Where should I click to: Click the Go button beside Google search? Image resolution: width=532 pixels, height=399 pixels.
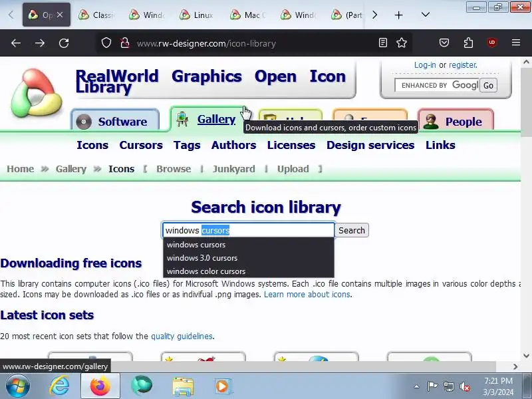(488, 85)
